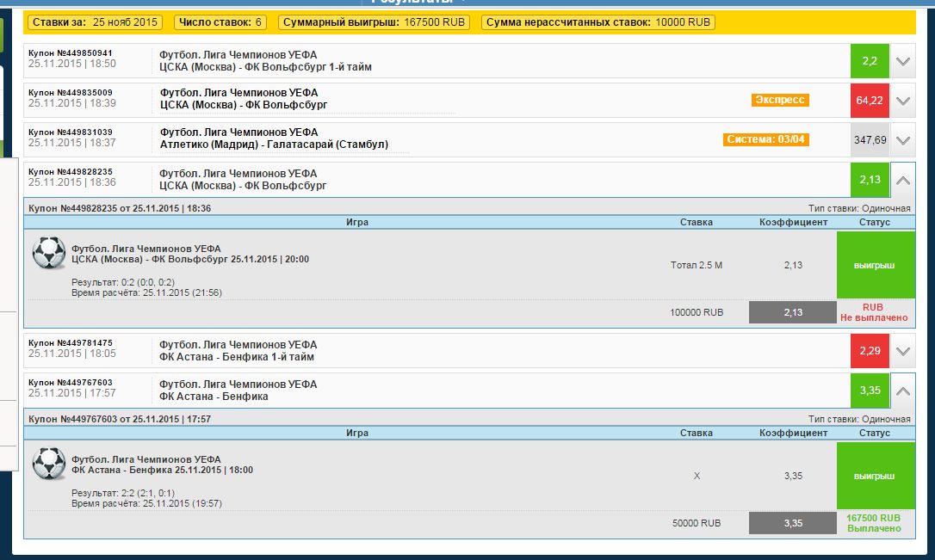Click Купон №449767603 от 25.11.2015 detail header
This screenshot has width=935, height=560.
(x=120, y=420)
